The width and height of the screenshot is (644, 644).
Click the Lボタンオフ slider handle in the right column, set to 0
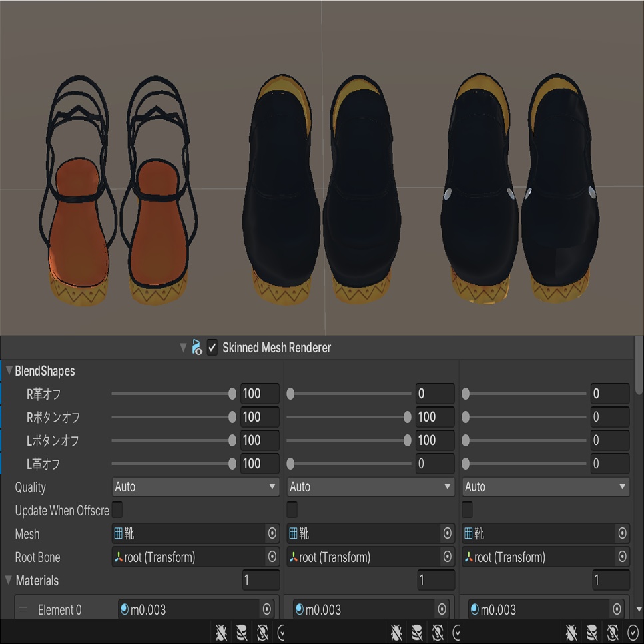coord(466,440)
